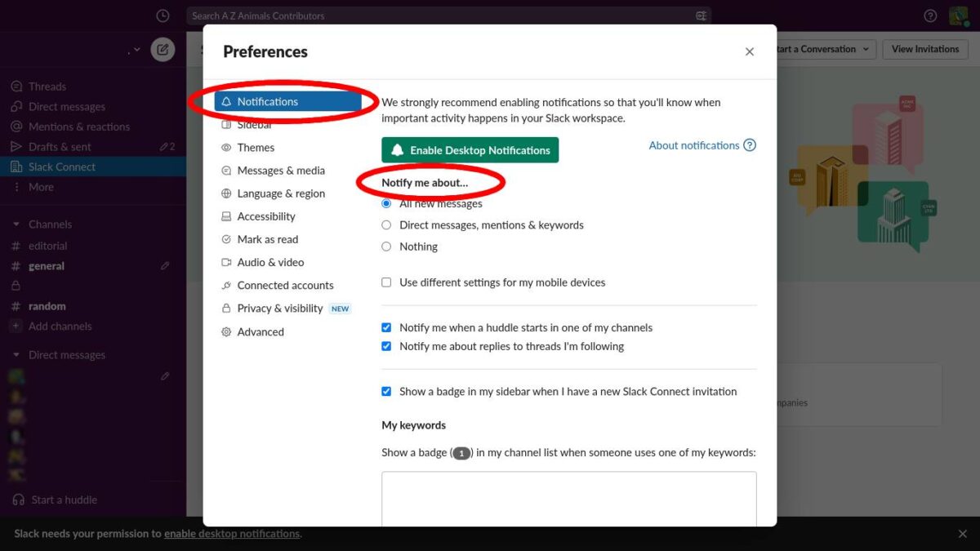Open the About notifications link
The image size is (980, 551).
pos(702,145)
